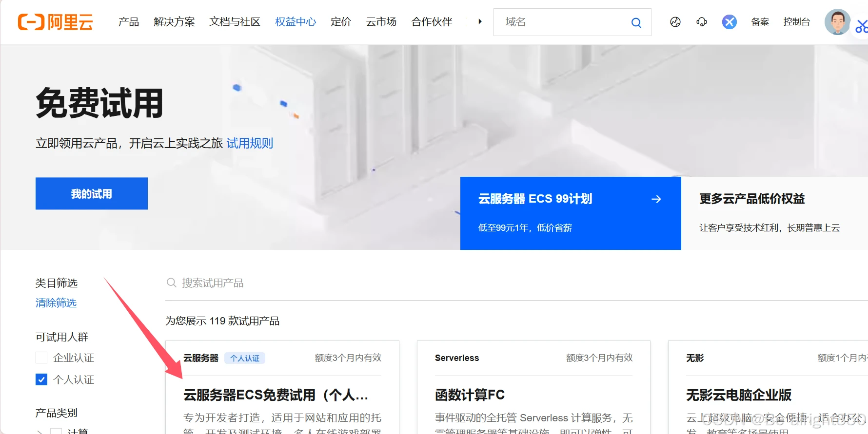This screenshot has height=434, width=868.
Task: Open the 云市场 nav item
Action: 381,22
